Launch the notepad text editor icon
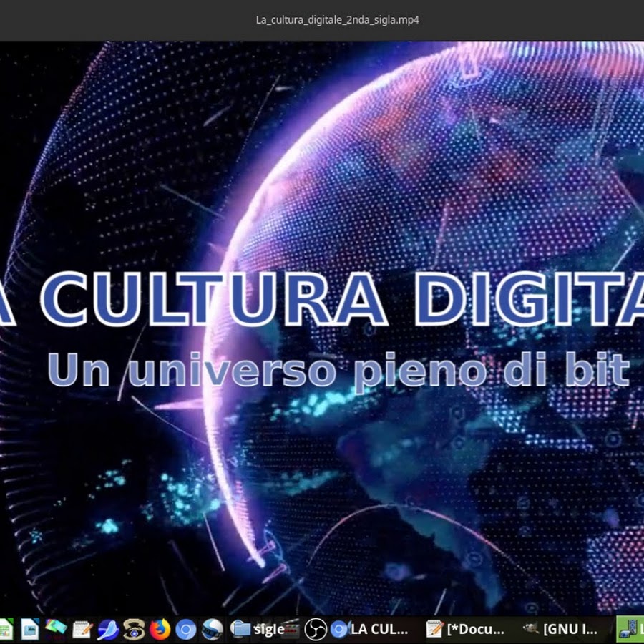 click(x=82, y=630)
